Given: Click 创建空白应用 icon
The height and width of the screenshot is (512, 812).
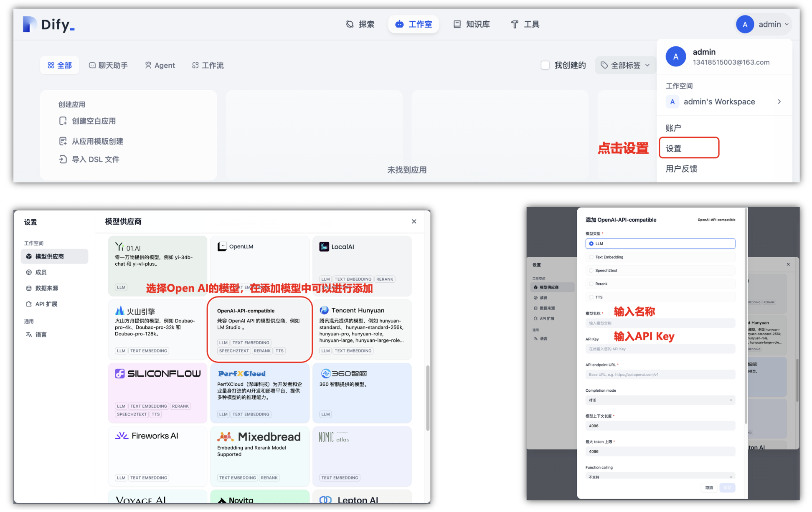Looking at the screenshot, I should (x=63, y=121).
